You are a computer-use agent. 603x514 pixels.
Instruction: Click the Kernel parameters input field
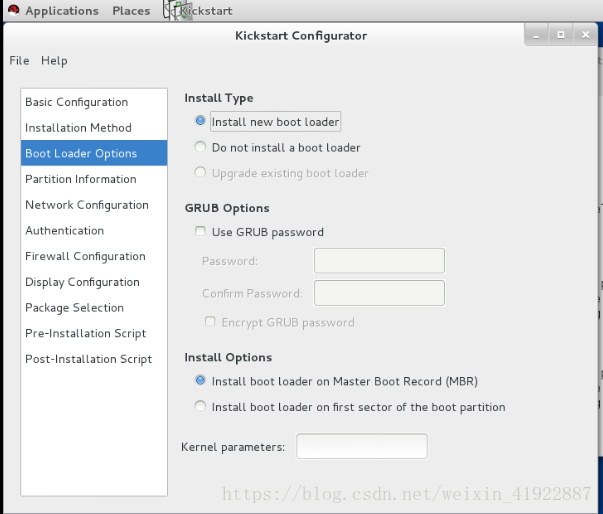361,446
